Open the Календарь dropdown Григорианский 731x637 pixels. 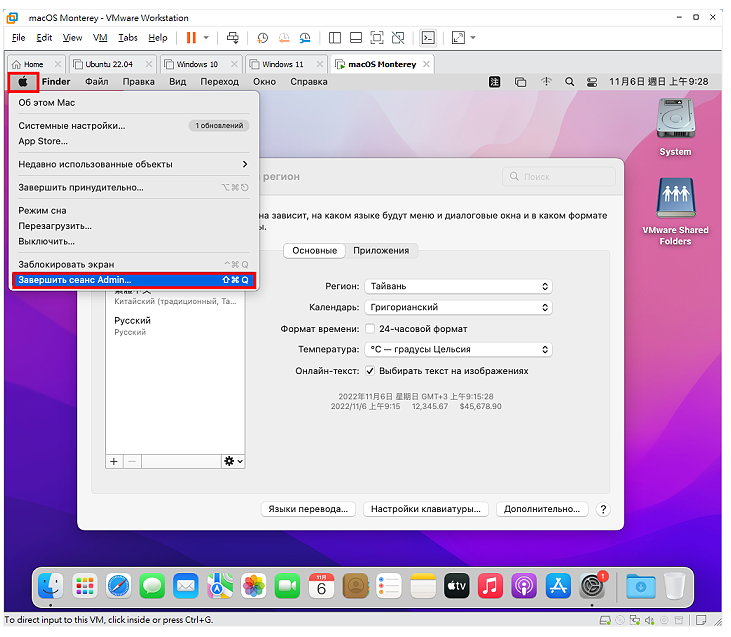click(x=458, y=307)
